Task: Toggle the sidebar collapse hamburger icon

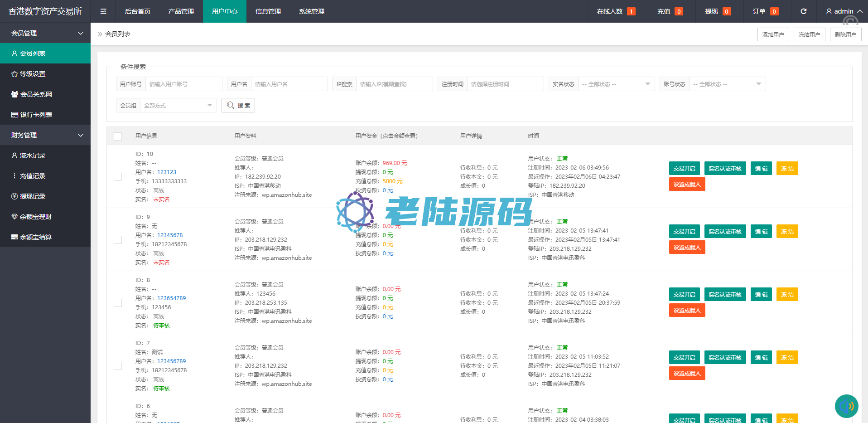Action: click(x=103, y=11)
